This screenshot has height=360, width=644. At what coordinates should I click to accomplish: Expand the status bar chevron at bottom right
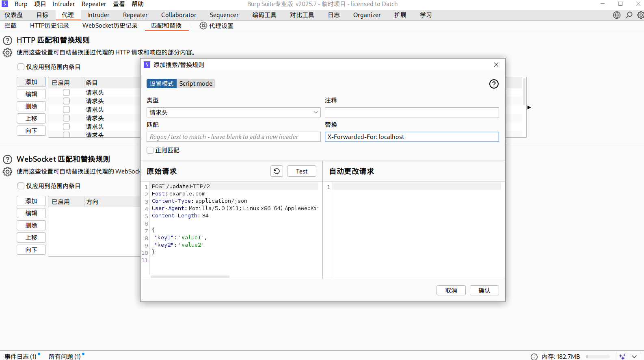pos(634,356)
